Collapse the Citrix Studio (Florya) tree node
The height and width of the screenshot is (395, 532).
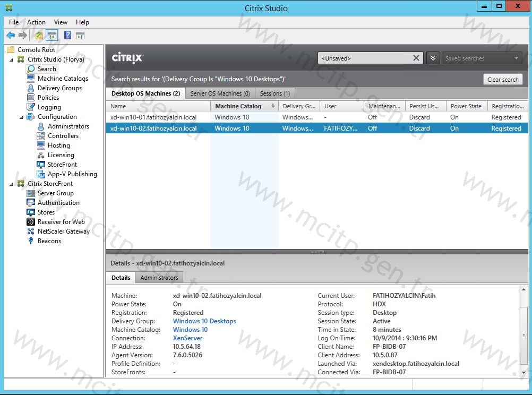pos(12,59)
